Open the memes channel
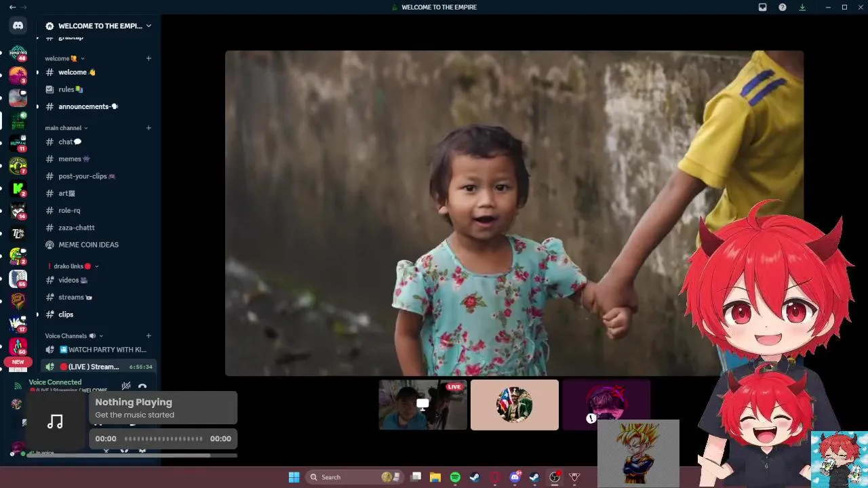 [x=98, y=159]
